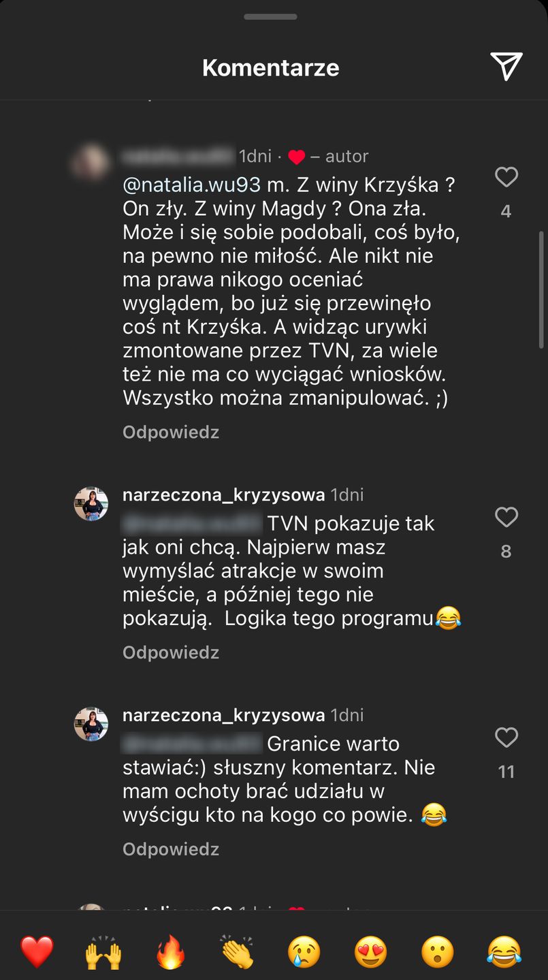The height and width of the screenshot is (980, 548).
Task: Reply to the 'Granice warto stawiać' comment
Action: click(x=170, y=849)
